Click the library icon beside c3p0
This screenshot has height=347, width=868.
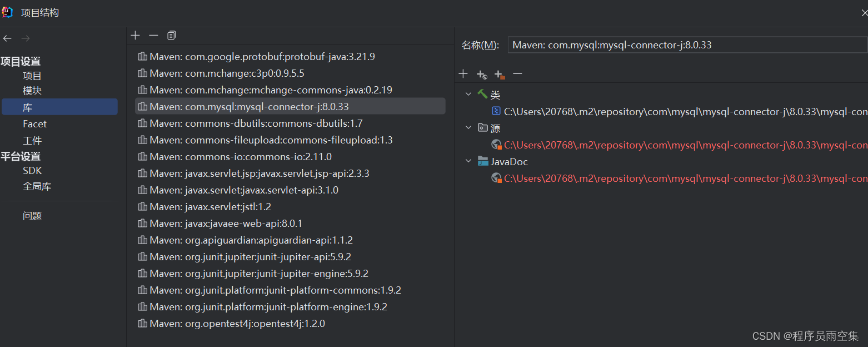point(142,73)
